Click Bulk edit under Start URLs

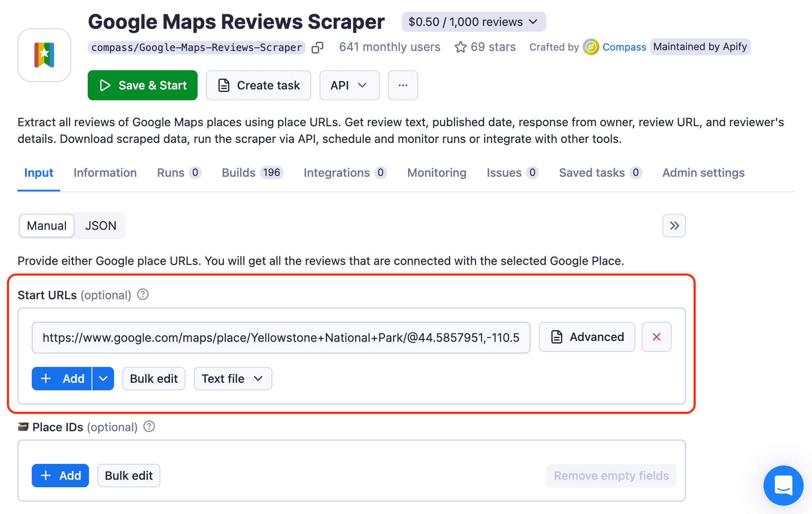point(154,379)
